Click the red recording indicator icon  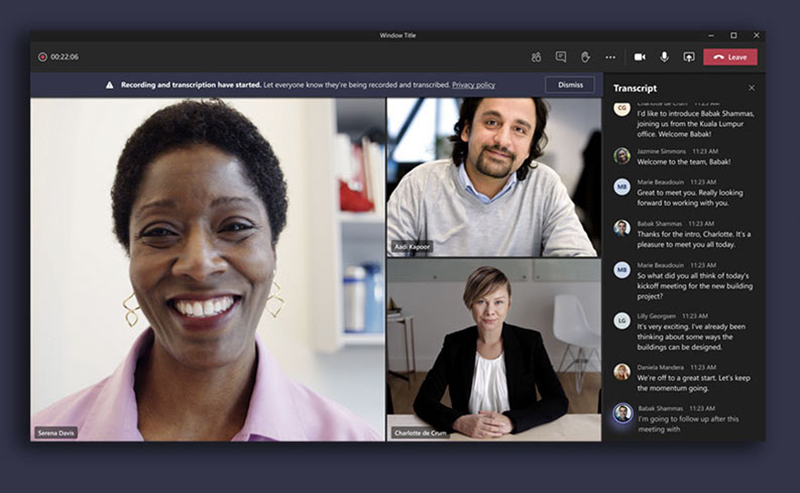(x=42, y=57)
